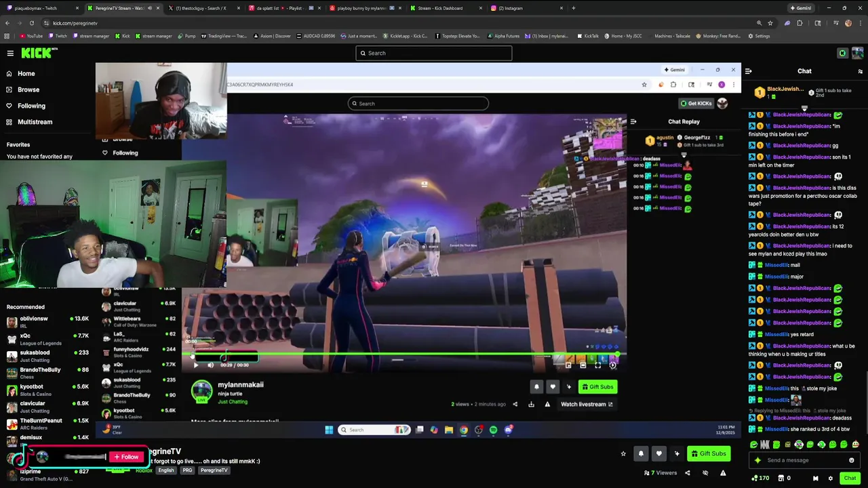Image resolution: width=868 pixels, height=488 pixels.
Task: Toggle stream notifications bell button
Action: point(641,453)
